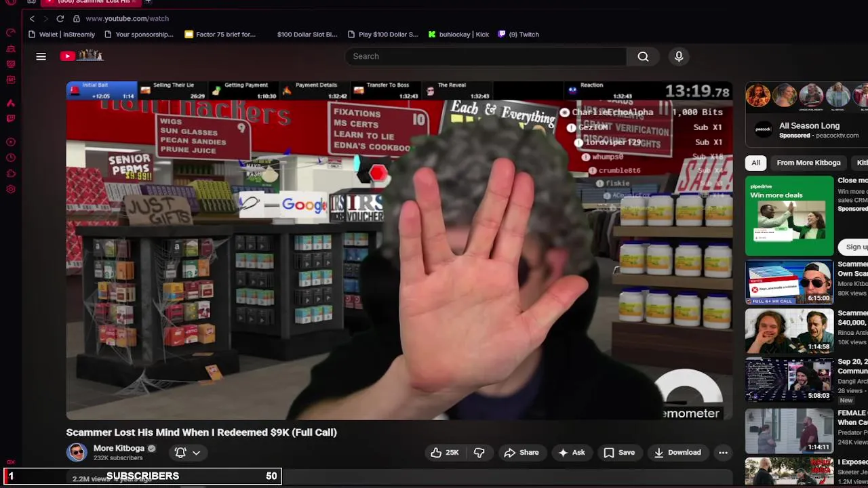Image resolution: width=868 pixels, height=488 pixels.
Task: Open more actions three-dot menu
Action: click(723, 452)
